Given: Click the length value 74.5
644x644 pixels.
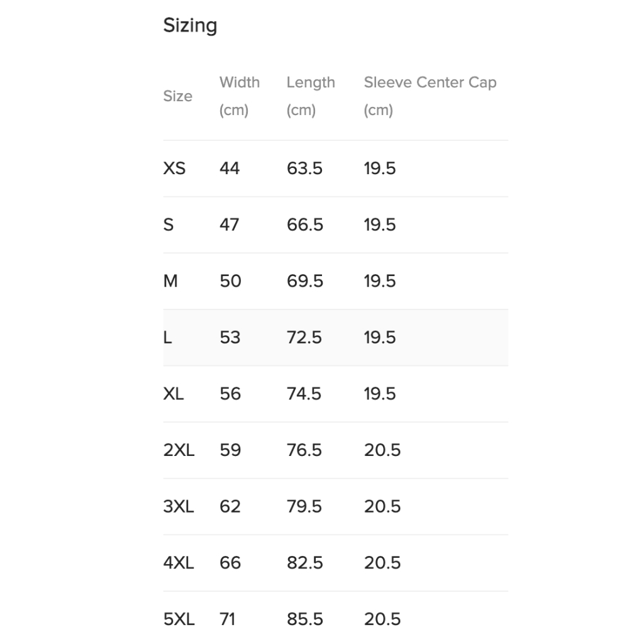Looking at the screenshot, I should [x=304, y=394].
